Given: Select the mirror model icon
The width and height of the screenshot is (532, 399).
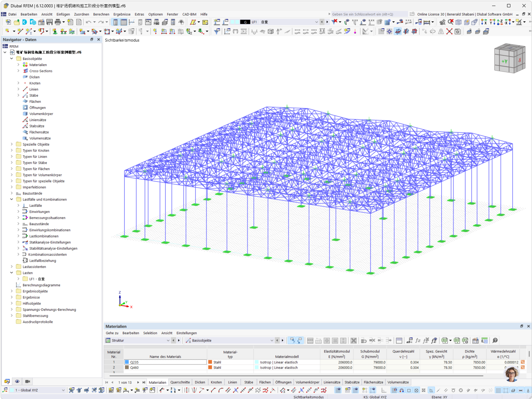Looking at the screenshot, I should [441, 31].
